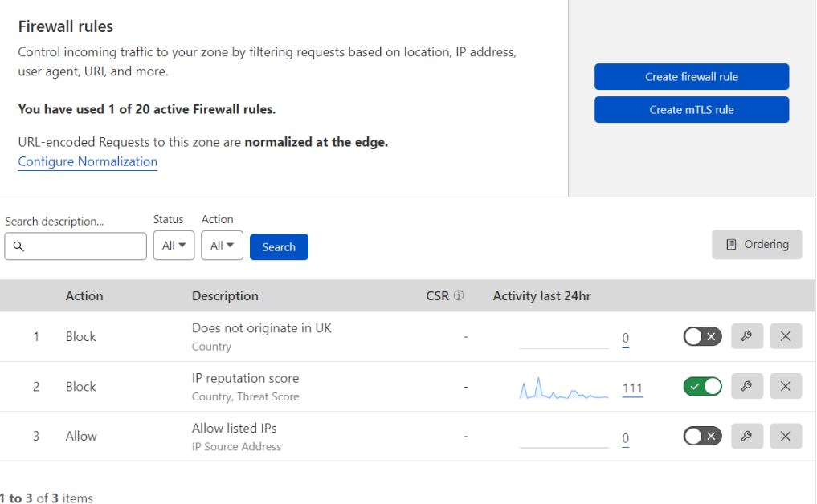Delete the 'Does not originate in UK' rule
817x504 pixels.
(x=786, y=336)
